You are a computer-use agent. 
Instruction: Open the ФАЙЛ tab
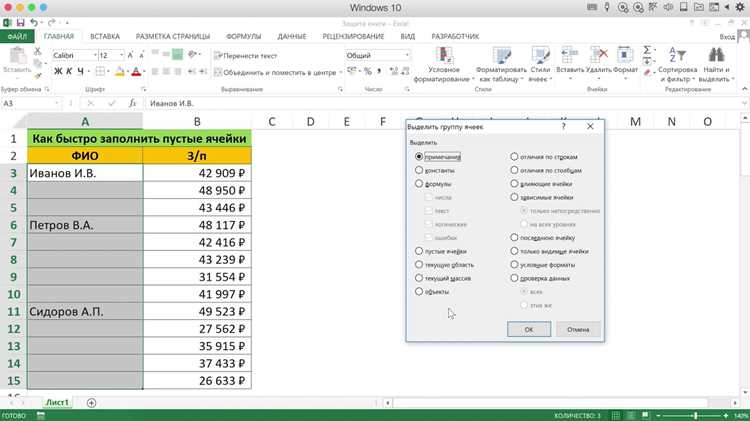[17, 36]
